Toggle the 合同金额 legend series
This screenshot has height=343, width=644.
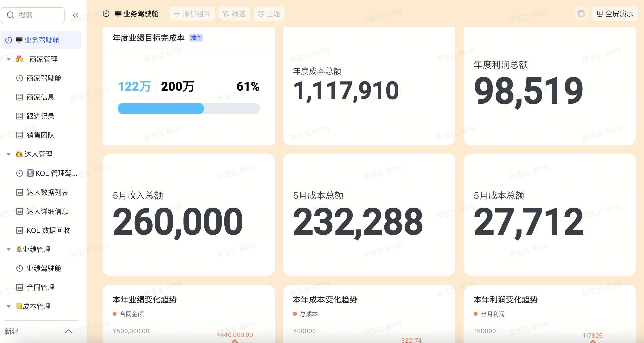pos(128,314)
